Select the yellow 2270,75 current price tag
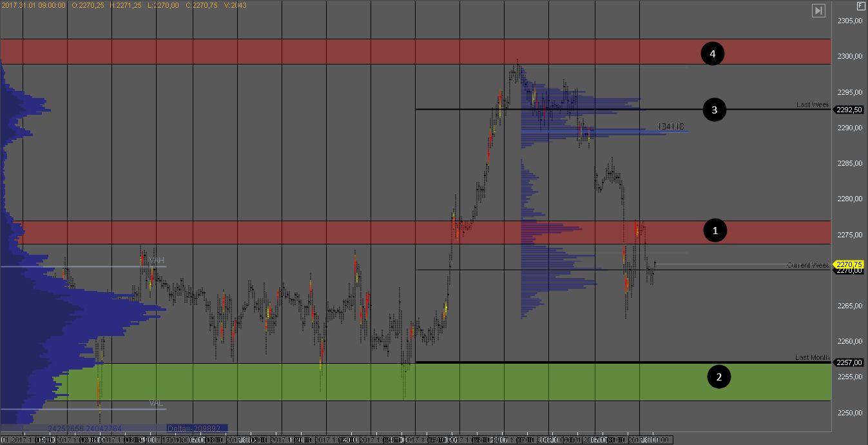868x445 pixels. (x=849, y=264)
